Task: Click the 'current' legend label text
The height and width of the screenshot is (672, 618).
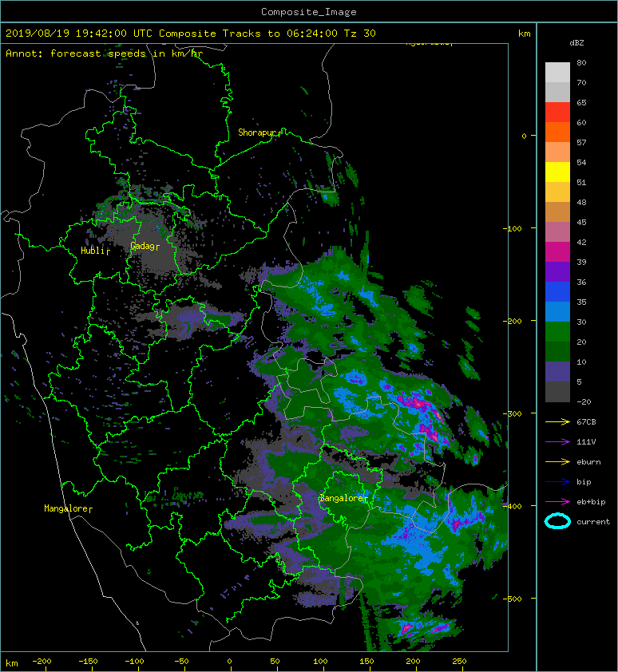Action: click(593, 522)
